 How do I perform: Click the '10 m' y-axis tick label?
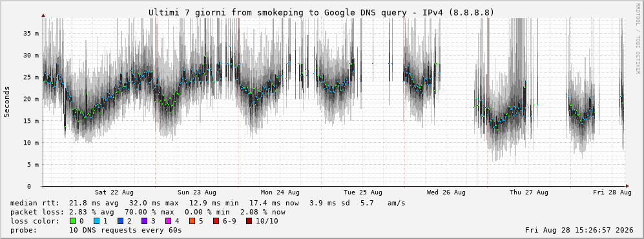[x=30, y=143]
